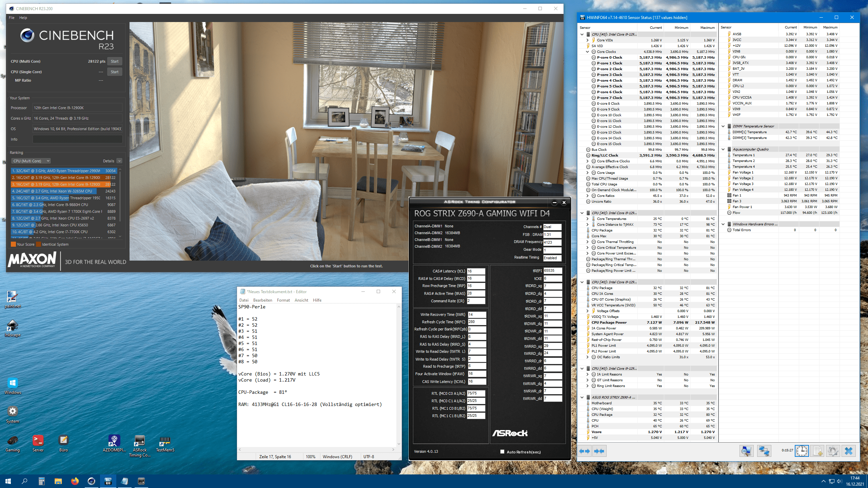868x488 pixels.
Task: Open taskbar search magnifier
Action: pos(24,481)
